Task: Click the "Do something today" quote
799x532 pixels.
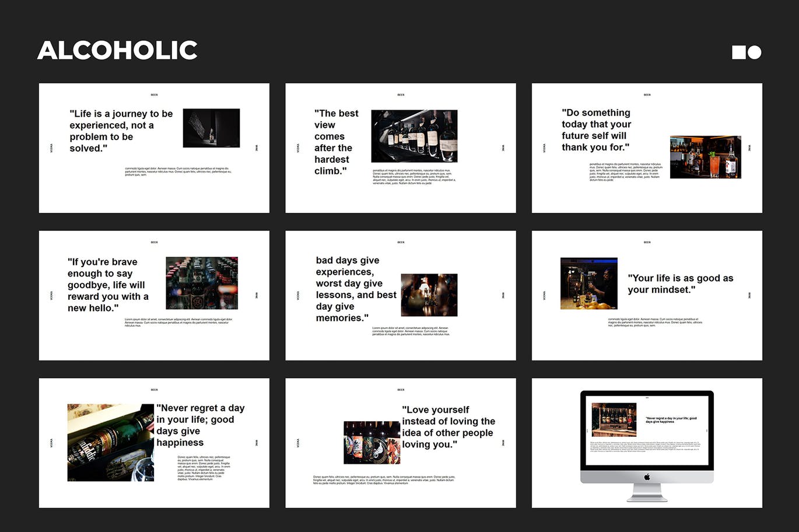Action: point(596,130)
